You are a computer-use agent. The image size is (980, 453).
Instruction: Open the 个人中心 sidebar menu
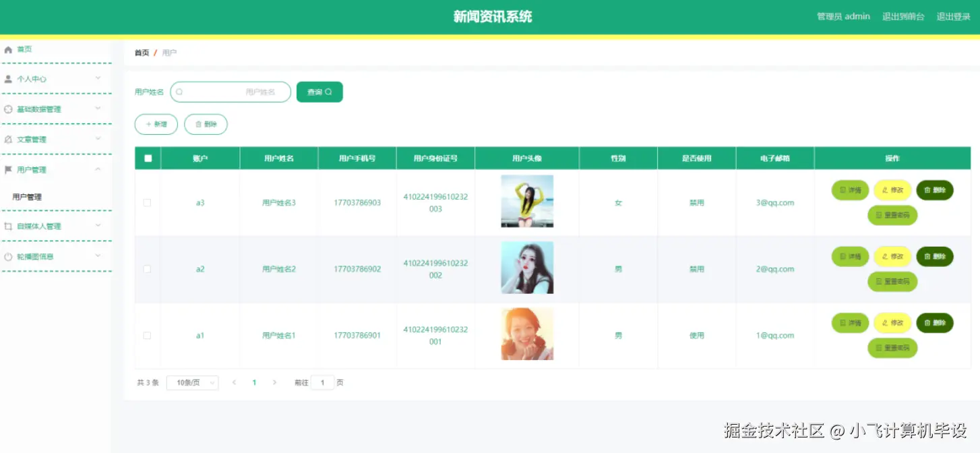55,79
